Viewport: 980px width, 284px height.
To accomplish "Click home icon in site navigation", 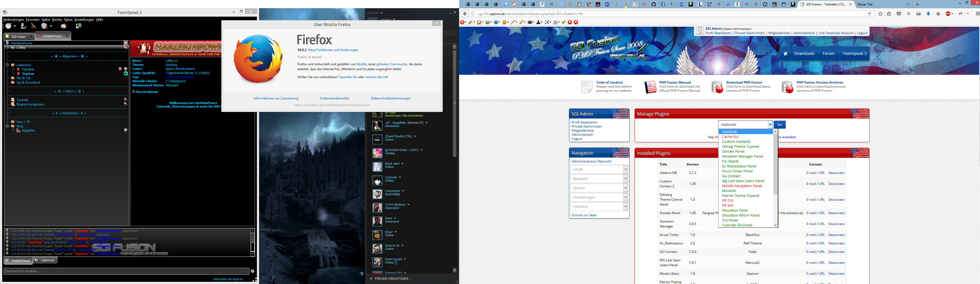I will 785,54.
